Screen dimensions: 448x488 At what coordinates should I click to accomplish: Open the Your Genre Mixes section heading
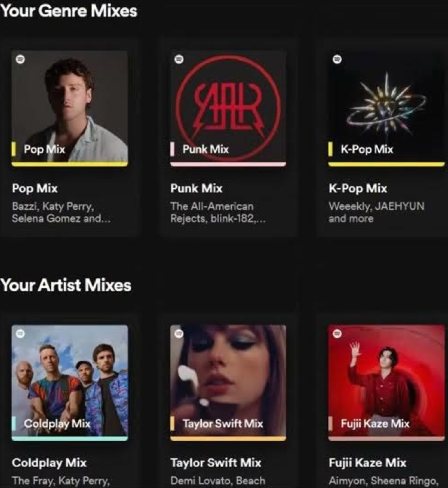coord(69,11)
